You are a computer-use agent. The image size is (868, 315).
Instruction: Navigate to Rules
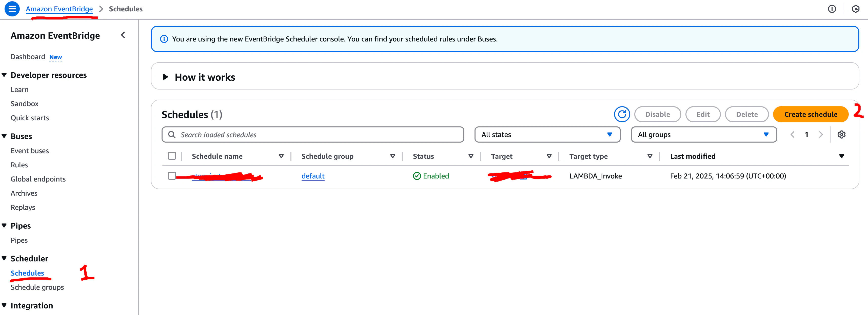pos(19,165)
